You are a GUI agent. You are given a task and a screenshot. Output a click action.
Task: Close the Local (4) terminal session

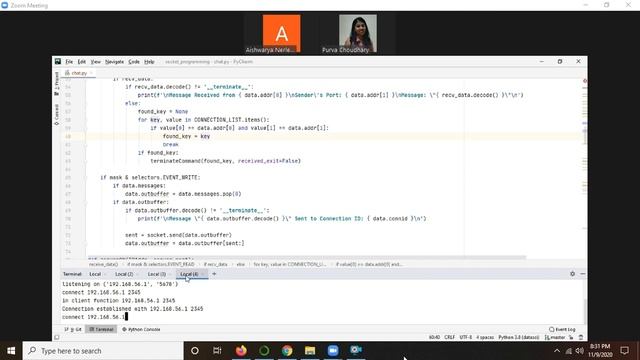pos(203,274)
